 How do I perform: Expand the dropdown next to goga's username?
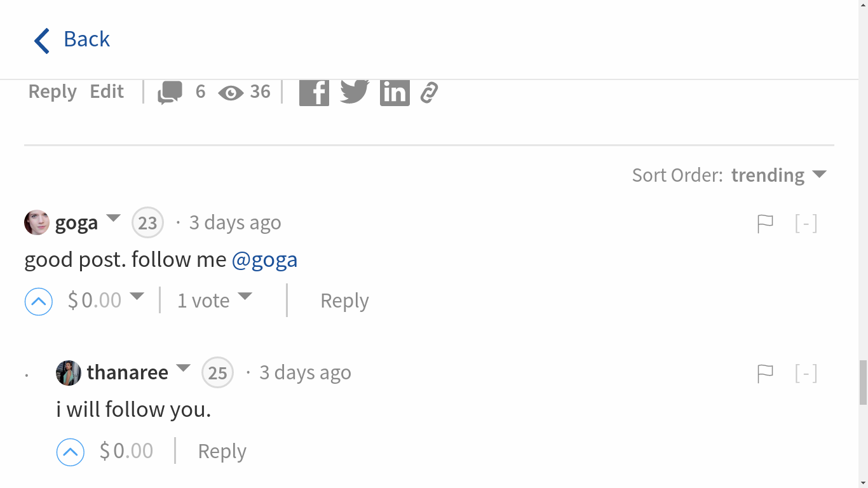[113, 220]
